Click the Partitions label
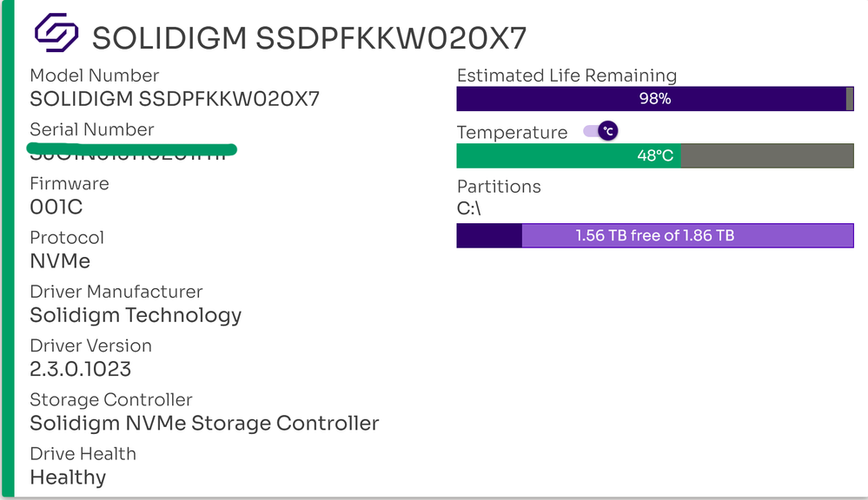 coord(499,187)
